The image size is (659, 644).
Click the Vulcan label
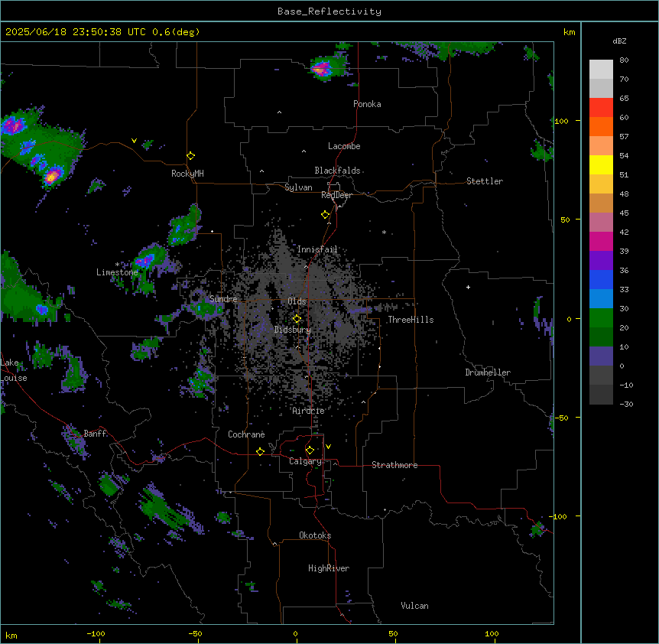[x=415, y=606]
